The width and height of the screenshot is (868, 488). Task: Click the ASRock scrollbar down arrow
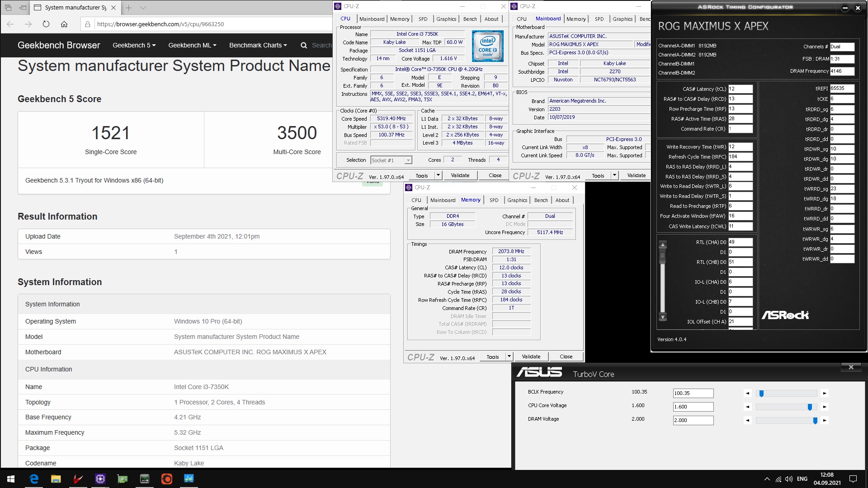663,317
